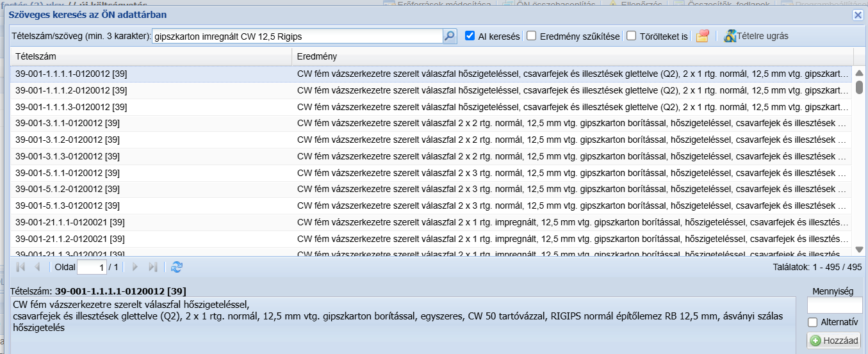Go to the next page arrow

tap(135, 267)
